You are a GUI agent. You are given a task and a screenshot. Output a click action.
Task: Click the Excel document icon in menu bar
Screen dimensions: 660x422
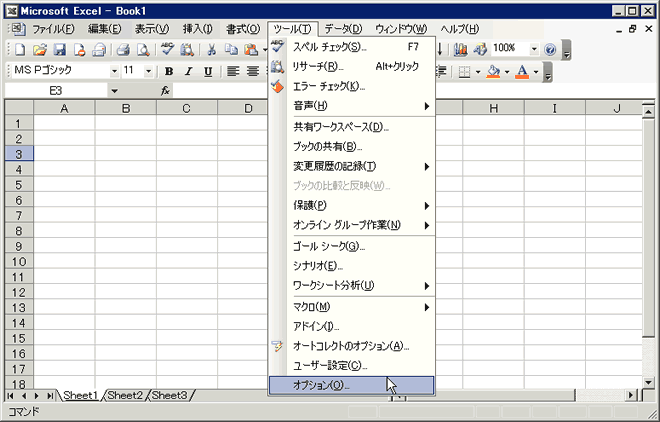point(18,29)
